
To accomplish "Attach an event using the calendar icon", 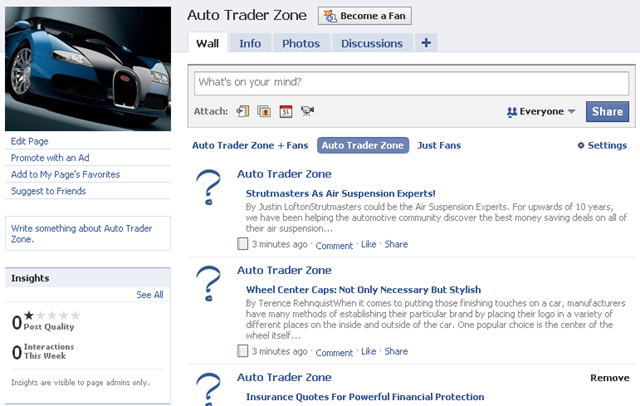I will point(286,111).
